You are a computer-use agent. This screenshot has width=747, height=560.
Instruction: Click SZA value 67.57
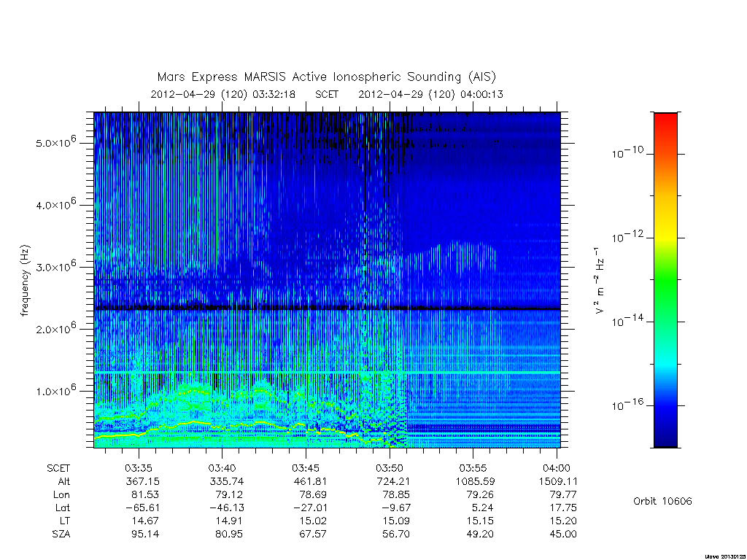point(312,534)
